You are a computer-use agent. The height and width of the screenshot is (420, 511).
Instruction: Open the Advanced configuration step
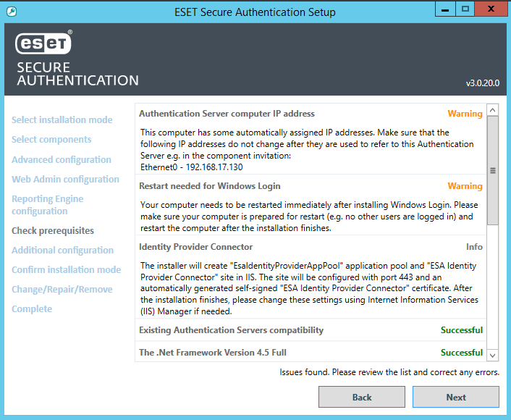click(62, 159)
